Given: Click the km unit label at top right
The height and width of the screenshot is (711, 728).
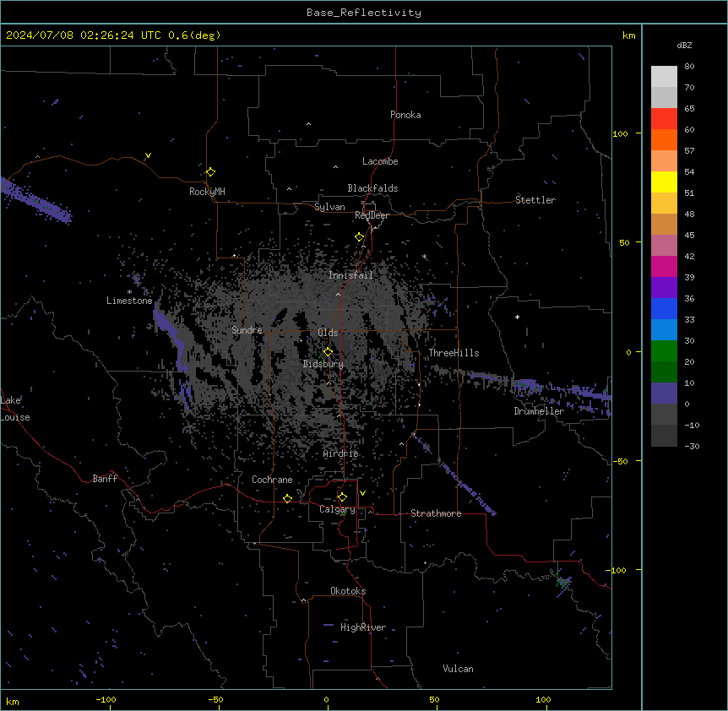Looking at the screenshot, I should click(628, 35).
